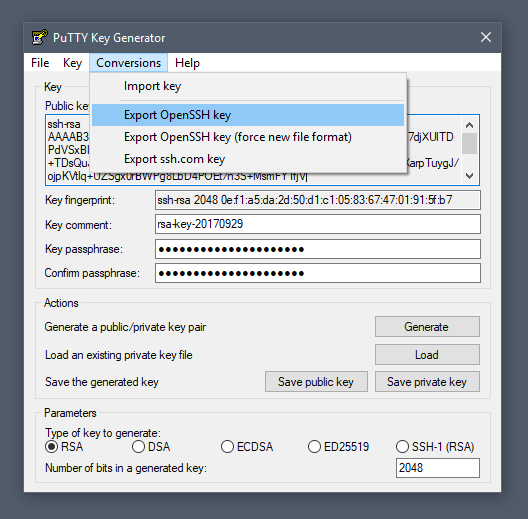Choose Import key from the menu
The height and width of the screenshot is (519, 528).
[x=248, y=86]
